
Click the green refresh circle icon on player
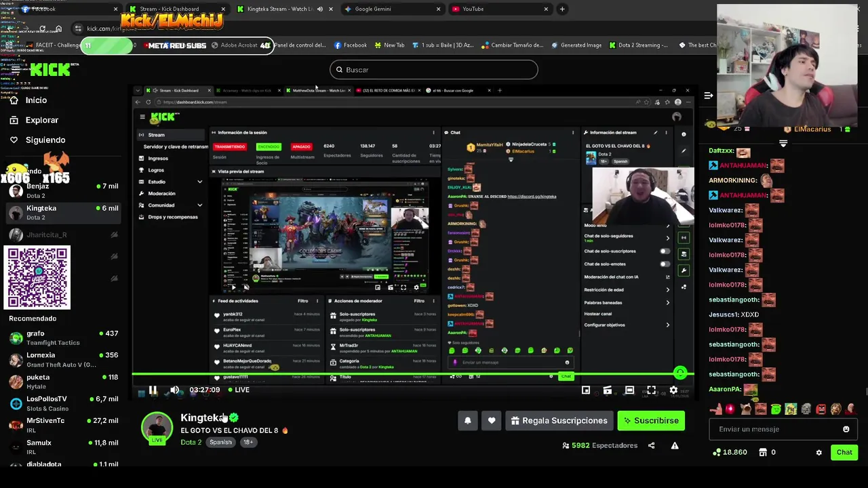[x=680, y=372]
